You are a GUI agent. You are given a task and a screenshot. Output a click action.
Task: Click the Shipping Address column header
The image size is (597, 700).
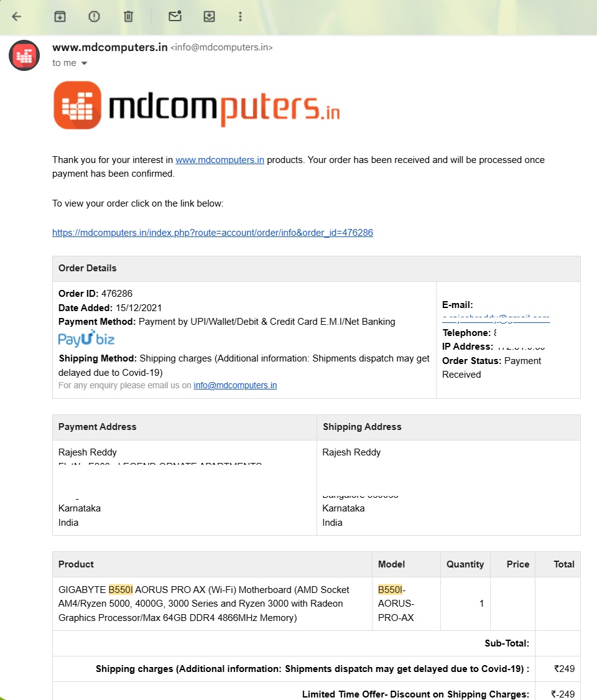[362, 427]
